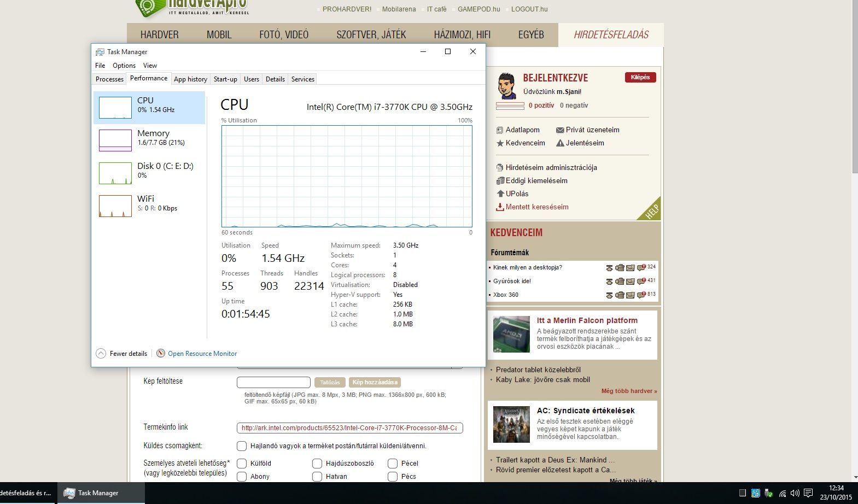Open HIRDETÉSFELADÁS tab on website

click(611, 34)
